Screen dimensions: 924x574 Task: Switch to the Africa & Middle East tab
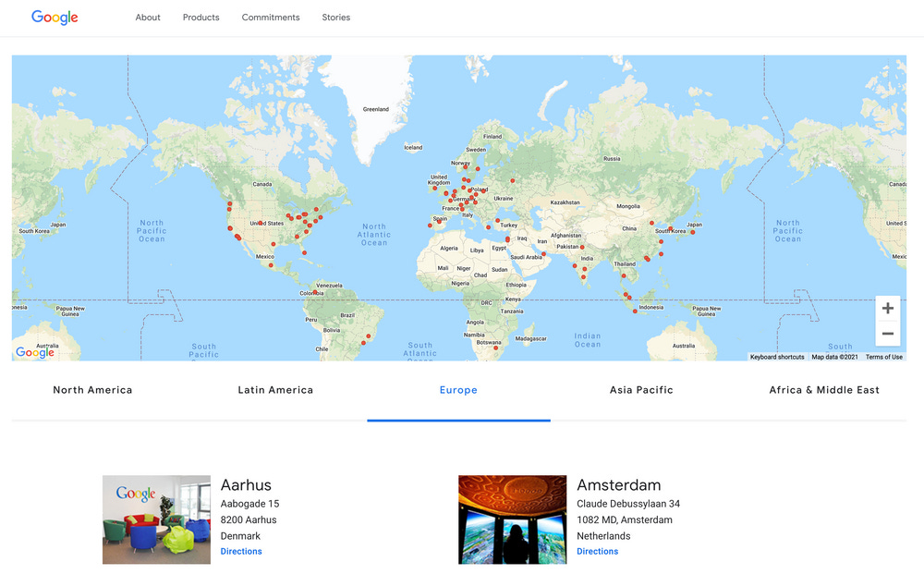(824, 390)
